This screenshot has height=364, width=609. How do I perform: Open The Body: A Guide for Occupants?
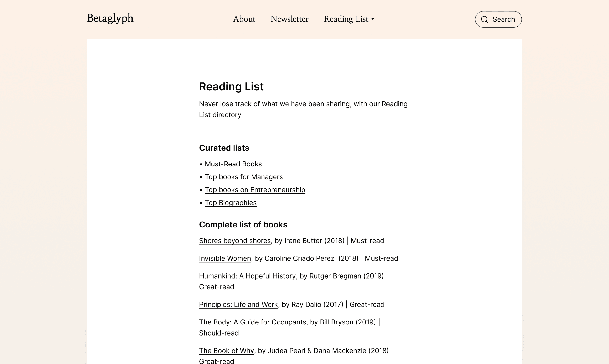tap(252, 322)
